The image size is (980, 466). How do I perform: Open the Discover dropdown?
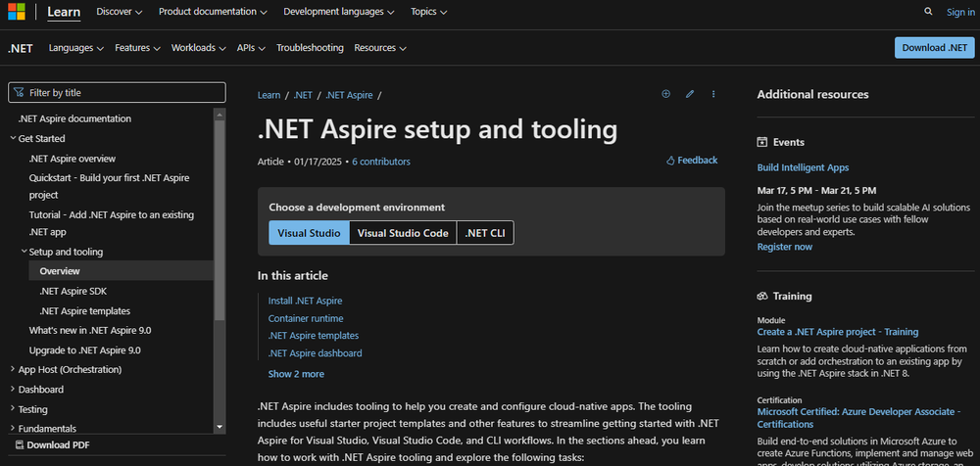click(x=120, y=11)
